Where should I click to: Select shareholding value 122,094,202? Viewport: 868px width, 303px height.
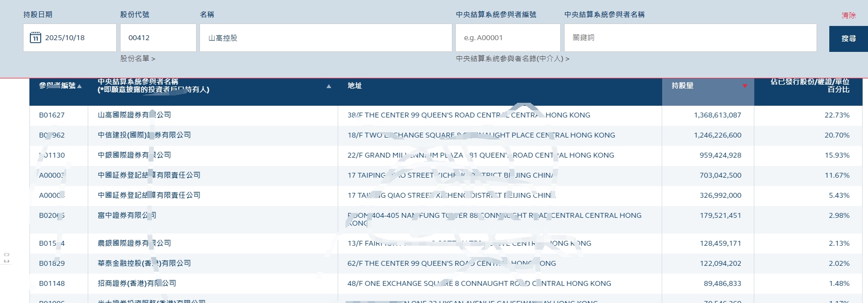click(720, 263)
